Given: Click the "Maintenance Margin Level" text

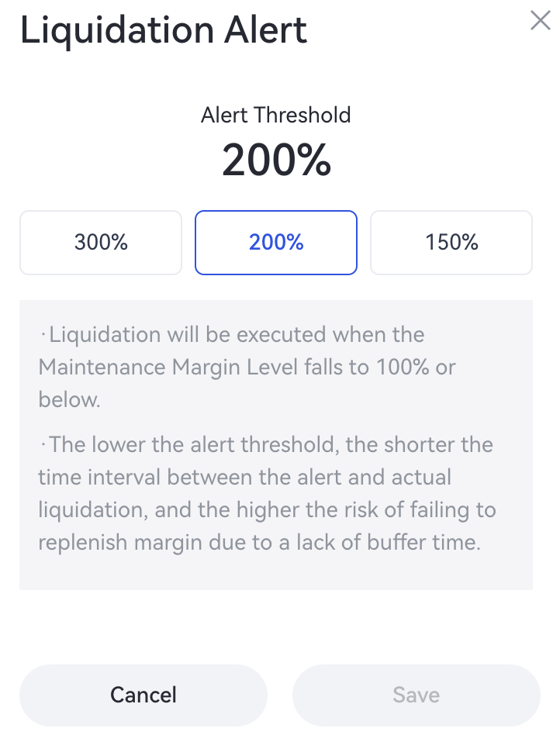Looking at the screenshot, I should coord(168,367).
